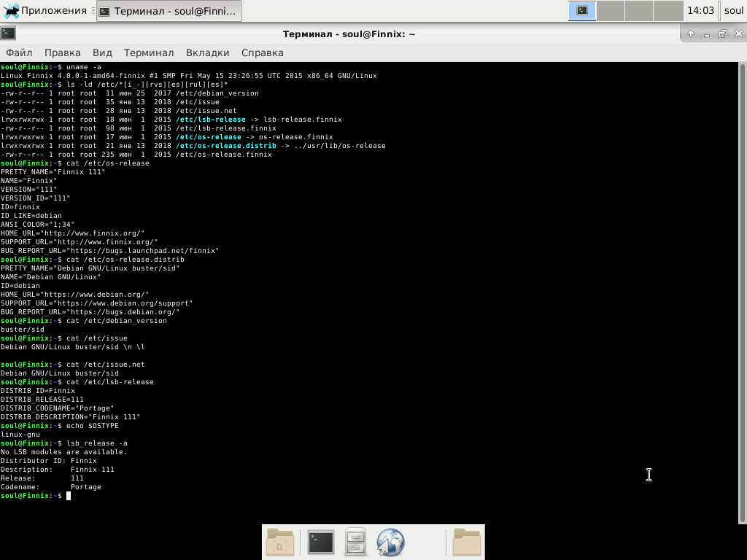The width and height of the screenshot is (747, 560).
Task: Open the home folder icon at the dock's right end
Action: pyautogui.click(x=466, y=542)
